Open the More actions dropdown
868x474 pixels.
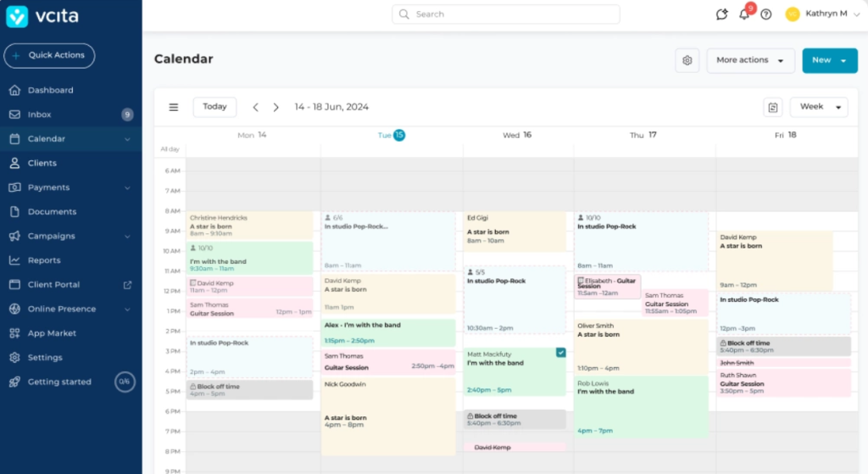pos(750,60)
